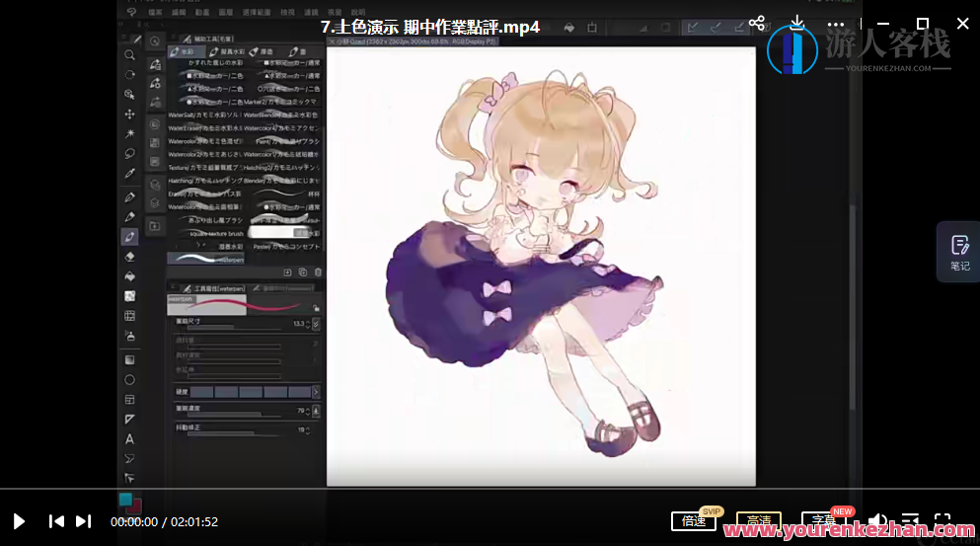
Task: Toggle fullscreen mode
Action: (x=942, y=521)
